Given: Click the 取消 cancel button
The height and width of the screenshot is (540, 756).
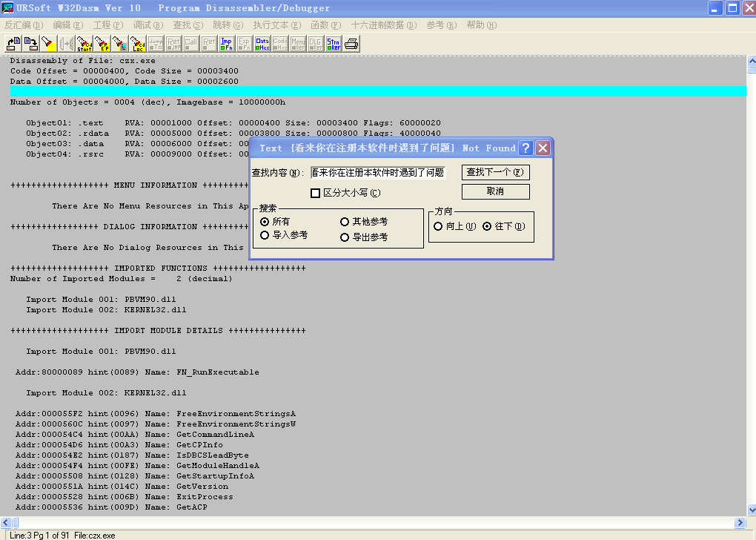Looking at the screenshot, I should [496, 191].
